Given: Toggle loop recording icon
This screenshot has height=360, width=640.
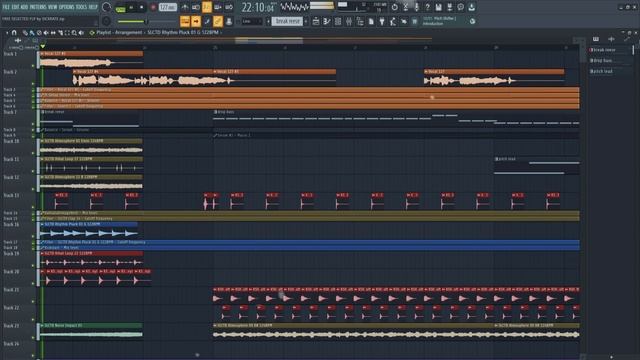Looking at the screenshot, I should pyautogui.click(x=229, y=7).
